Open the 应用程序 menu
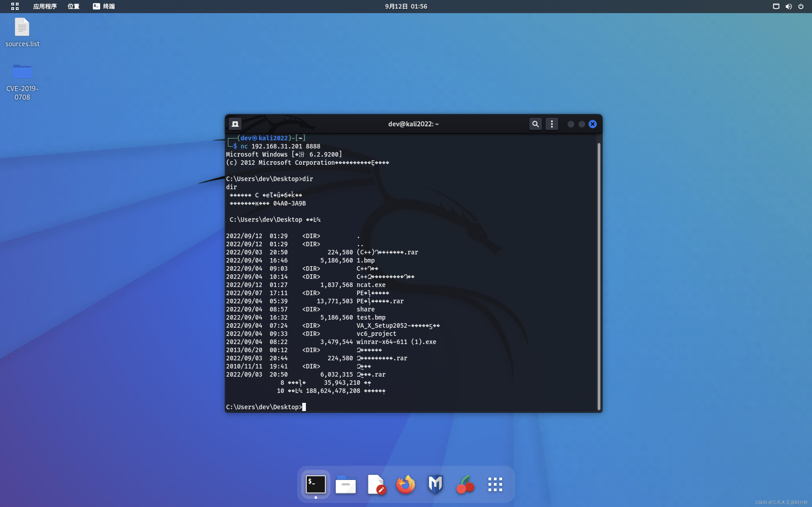 pos(45,6)
